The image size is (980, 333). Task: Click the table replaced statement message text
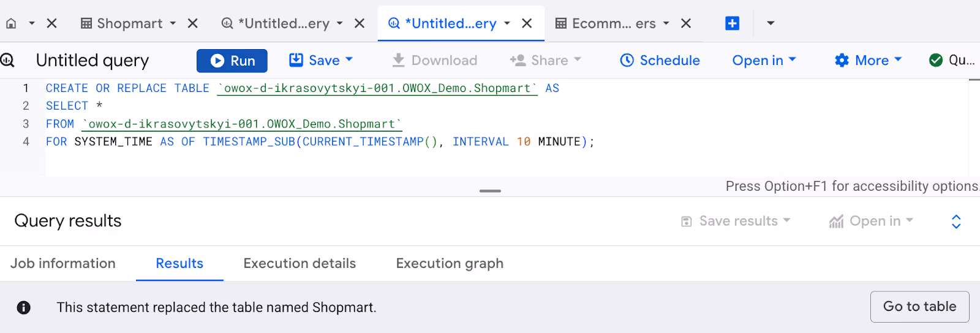coord(217,307)
